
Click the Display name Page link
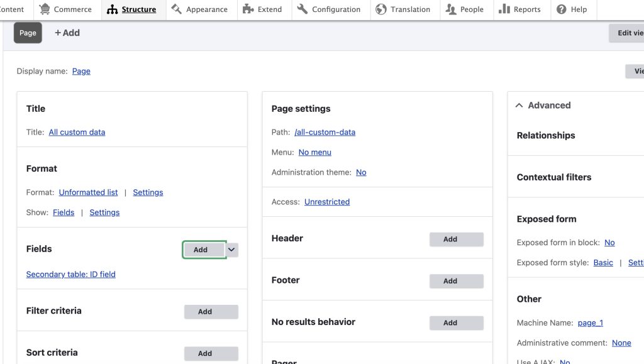[81, 71]
